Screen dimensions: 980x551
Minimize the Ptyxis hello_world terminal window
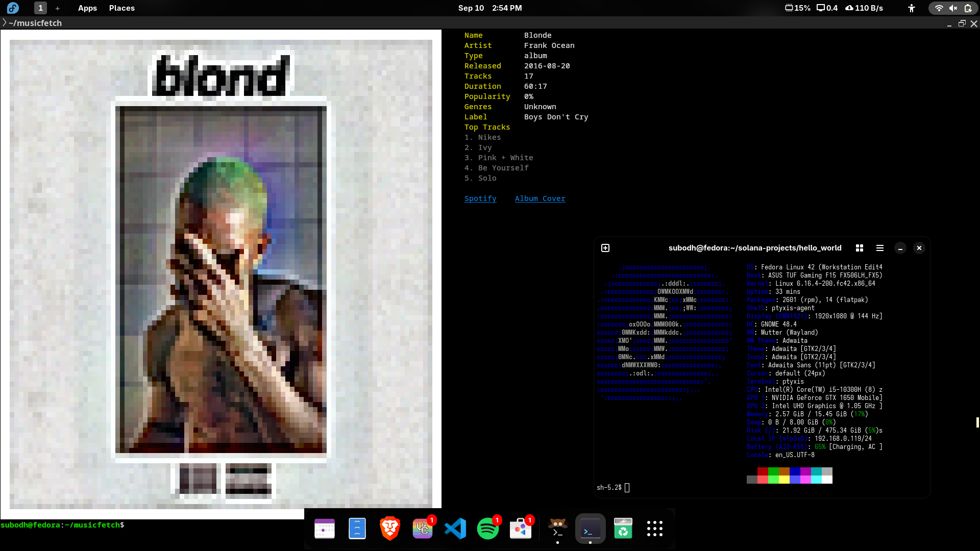coord(900,248)
